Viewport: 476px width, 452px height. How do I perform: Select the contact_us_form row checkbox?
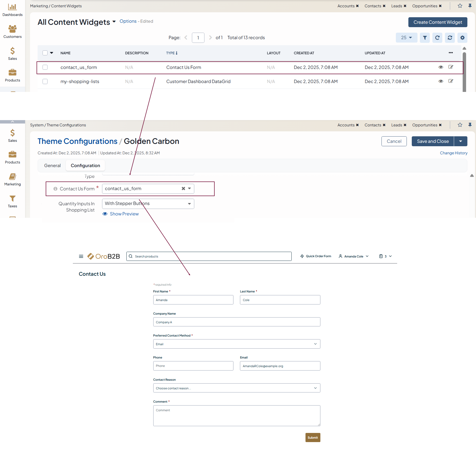tap(45, 67)
